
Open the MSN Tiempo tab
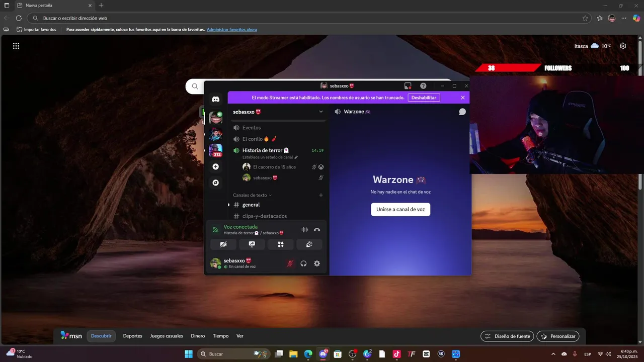click(220, 336)
